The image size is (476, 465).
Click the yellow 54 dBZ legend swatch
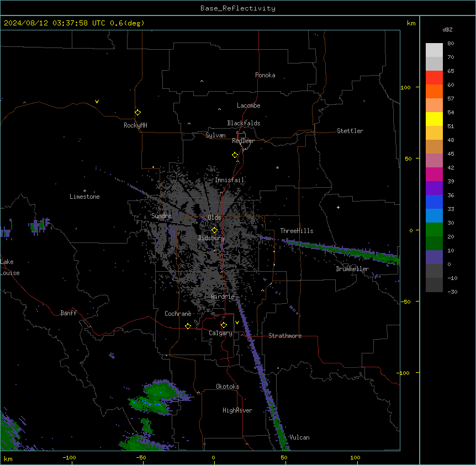point(434,119)
